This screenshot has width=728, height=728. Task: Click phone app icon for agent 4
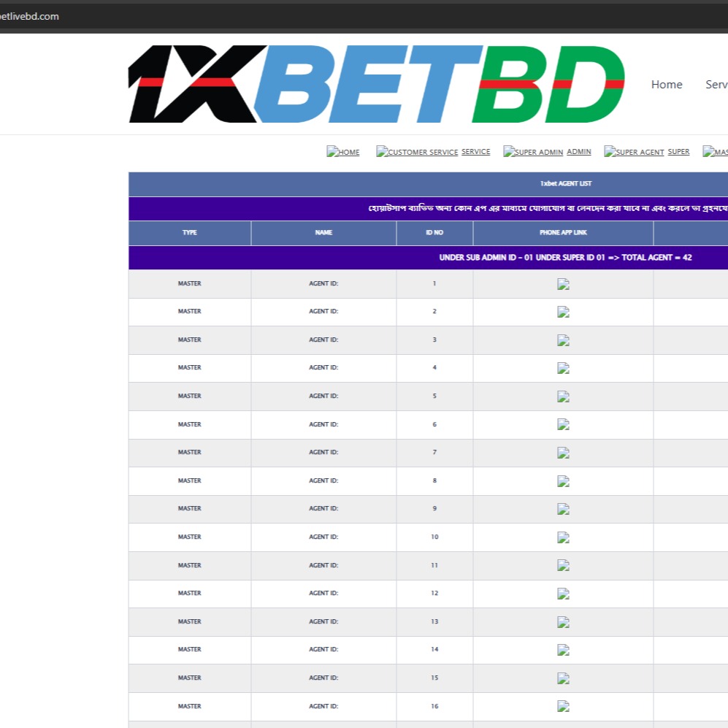(563, 369)
